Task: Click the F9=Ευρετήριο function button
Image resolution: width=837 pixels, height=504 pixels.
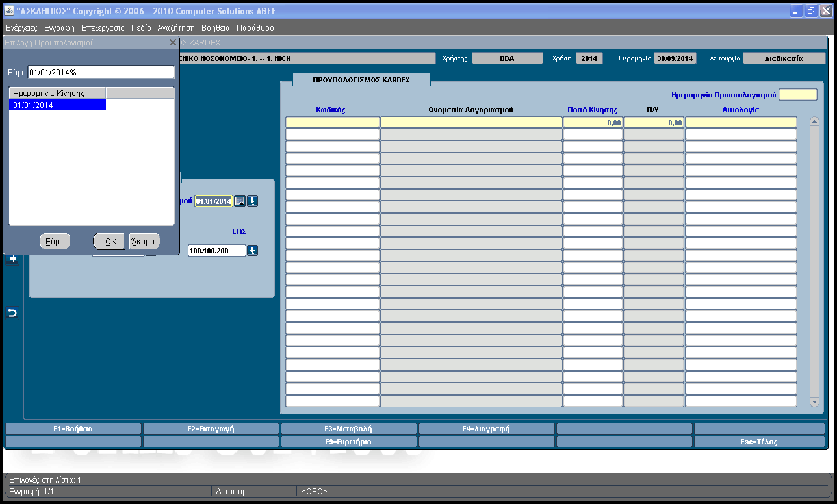Action: coord(348,442)
